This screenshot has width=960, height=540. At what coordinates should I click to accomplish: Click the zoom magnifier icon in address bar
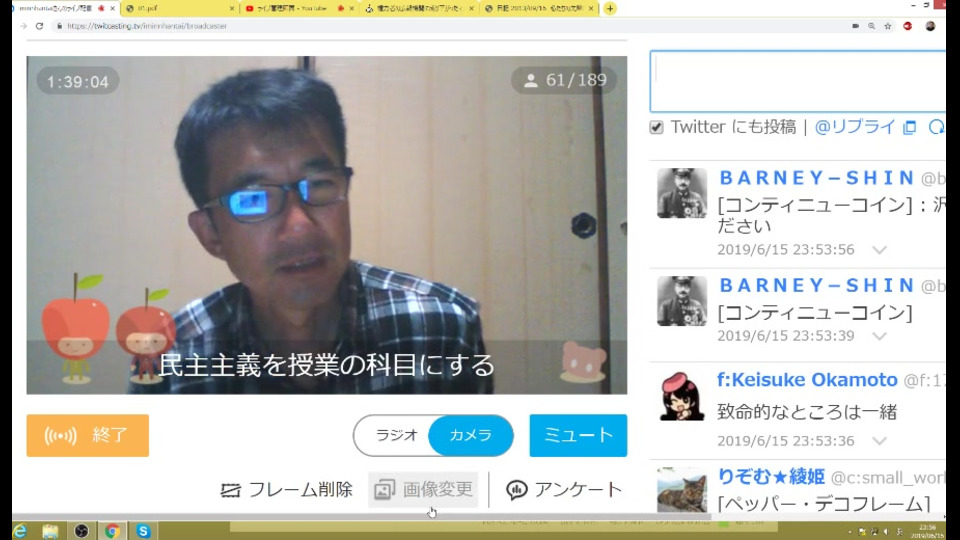871,26
